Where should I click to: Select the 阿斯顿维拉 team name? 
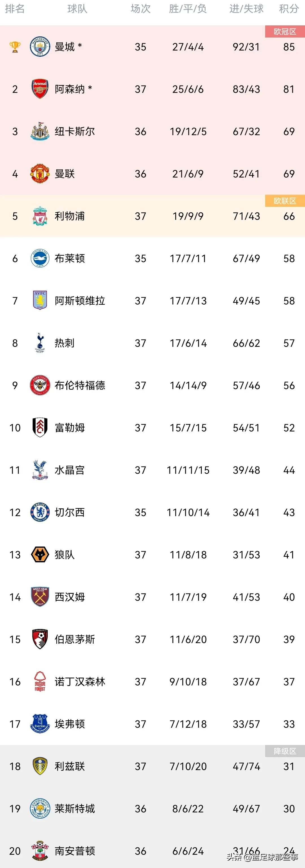click(80, 301)
